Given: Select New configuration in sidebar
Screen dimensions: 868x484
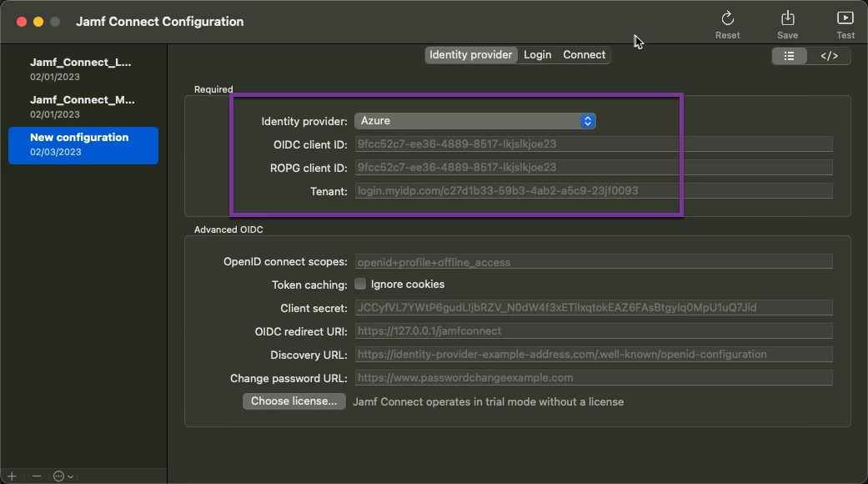Looking at the screenshot, I should tap(83, 145).
